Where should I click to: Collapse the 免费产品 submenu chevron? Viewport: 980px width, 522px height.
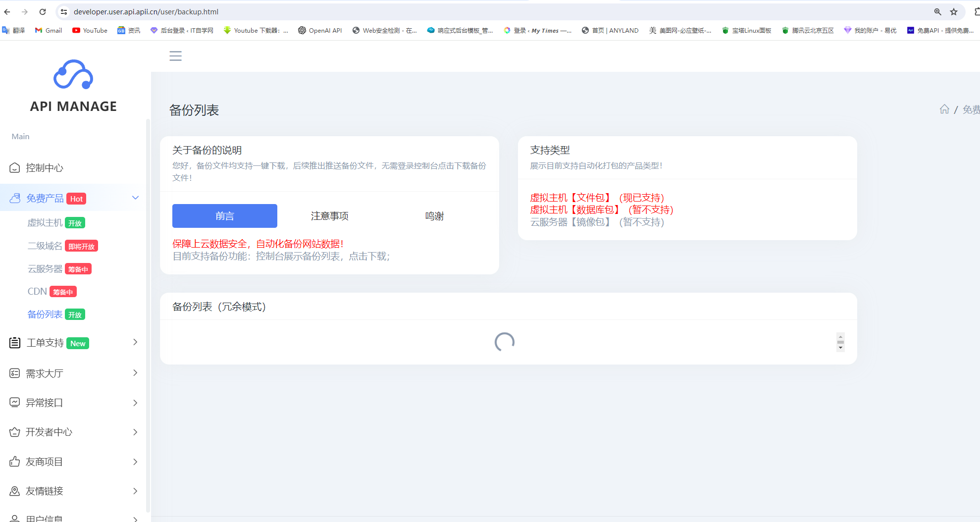pyautogui.click(x=135, y=197)
